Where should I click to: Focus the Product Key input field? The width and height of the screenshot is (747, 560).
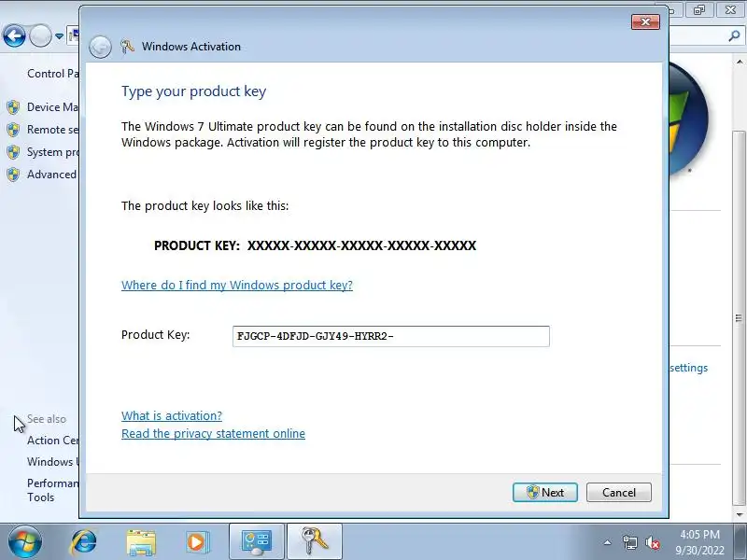tap(390, 336)
